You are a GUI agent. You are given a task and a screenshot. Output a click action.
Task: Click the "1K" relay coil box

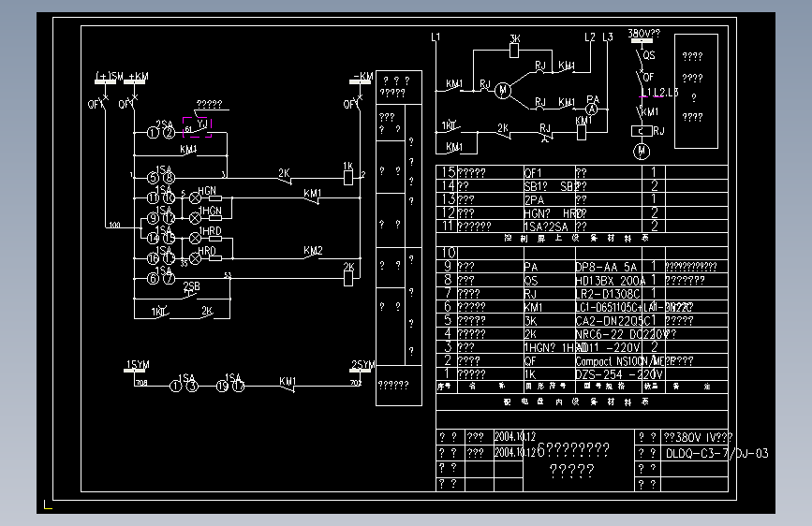click(348, 178)
